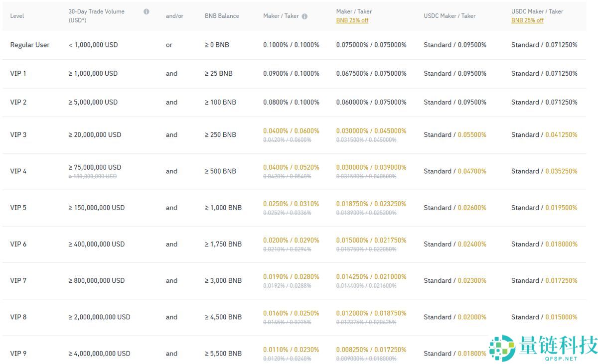This screenshot has width=598, height=364.
Task: Click VIP 3 Standard / 0.05500% USDC cell
Action: click(455, 135)
